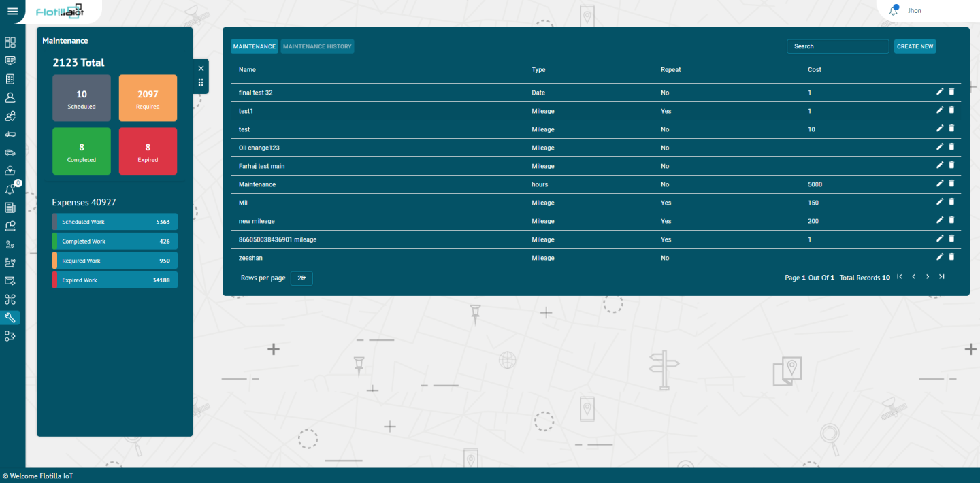Focus the Search input field
980x483 pixels.
[838, 46]
